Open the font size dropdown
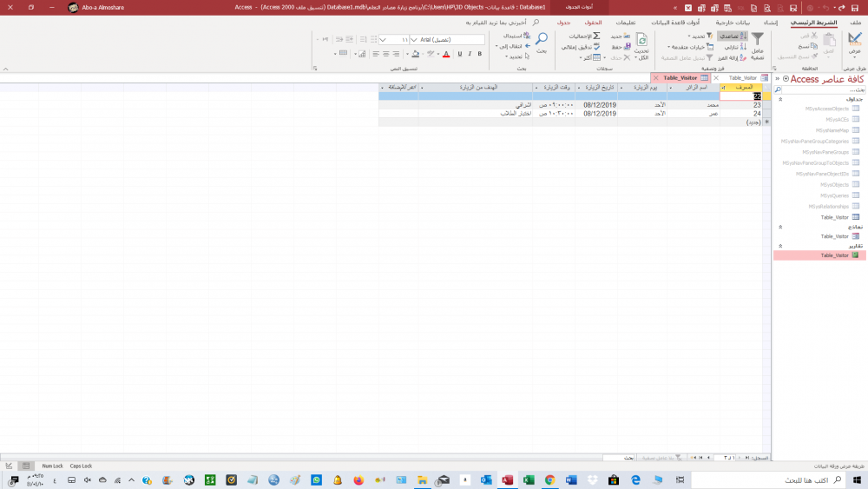Screen dimensions: 868x489 [x=382, y=40]
